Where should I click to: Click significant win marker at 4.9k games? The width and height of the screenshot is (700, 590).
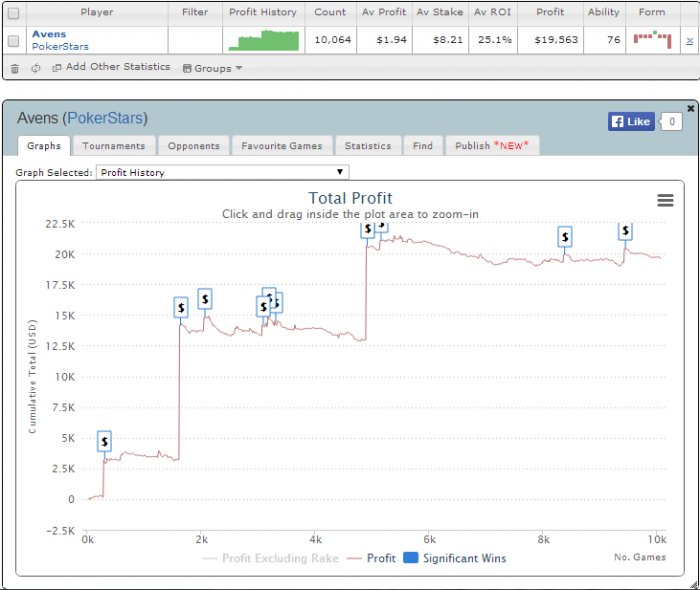(367, 230)
